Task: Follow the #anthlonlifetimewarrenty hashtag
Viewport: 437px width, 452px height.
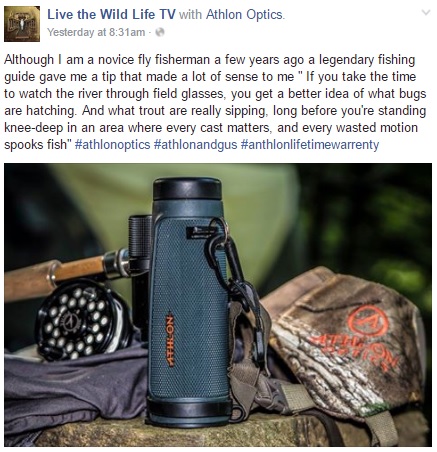Action: click(310, 145)
